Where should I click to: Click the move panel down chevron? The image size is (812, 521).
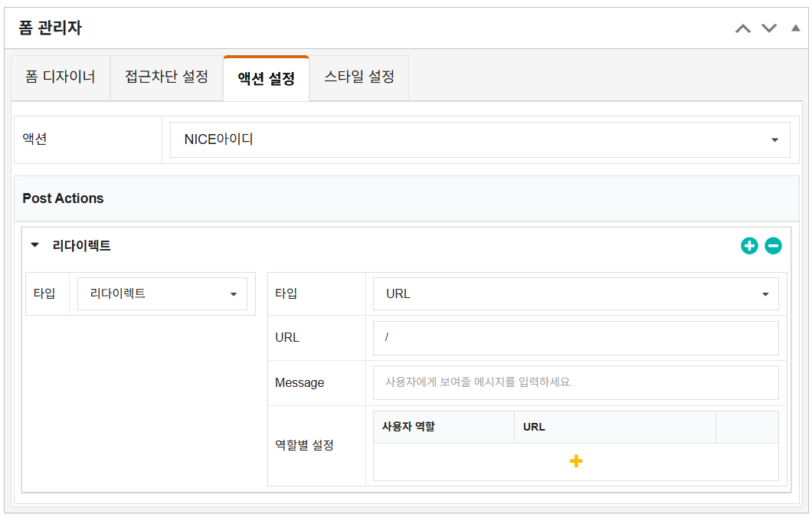point(769,28)
